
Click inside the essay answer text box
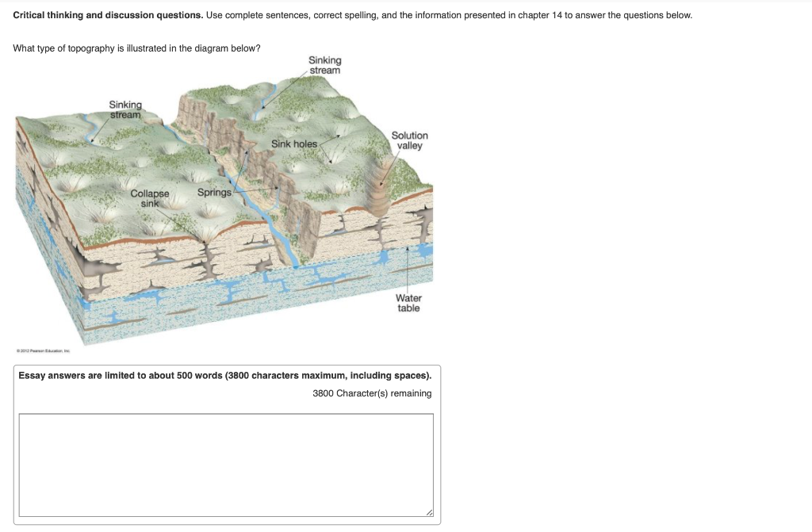(x=226, y=465)
